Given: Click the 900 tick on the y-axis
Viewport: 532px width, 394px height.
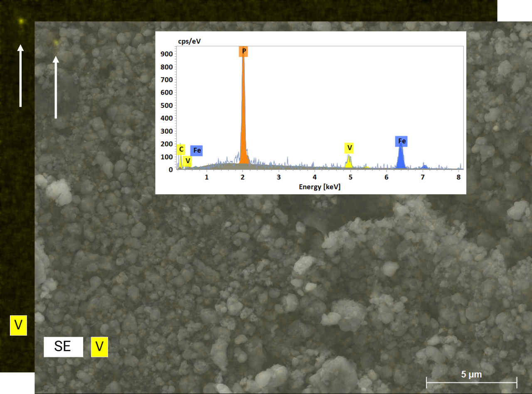Looking at the screenshot, I should (x=167, y=54).
